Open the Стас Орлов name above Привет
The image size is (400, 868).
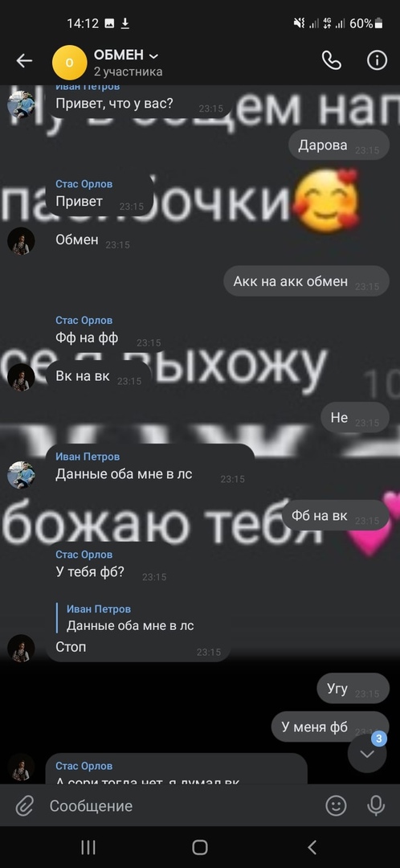[x=84, y=184]
